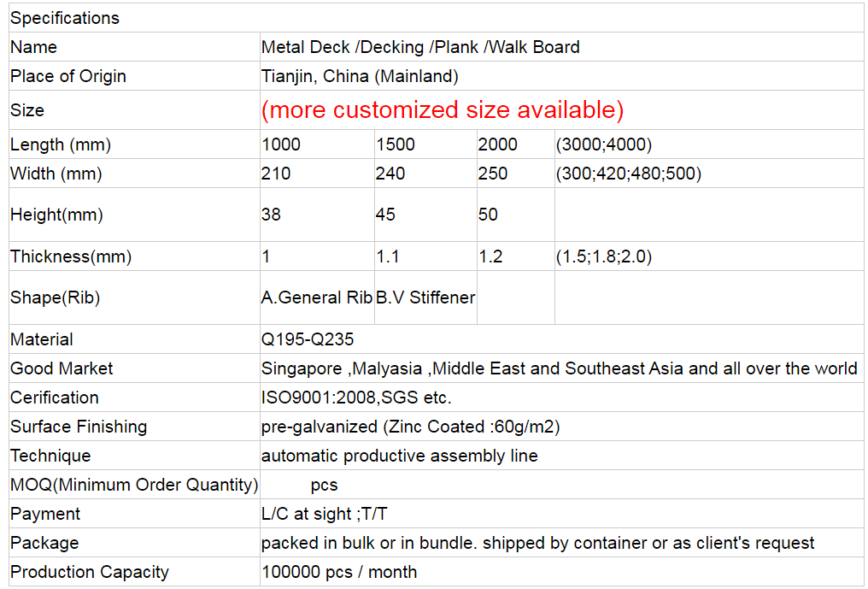This screenshot has width=868, height=589.
Task: Click the Tianjin, China origin cell
Action: point(360,76)
